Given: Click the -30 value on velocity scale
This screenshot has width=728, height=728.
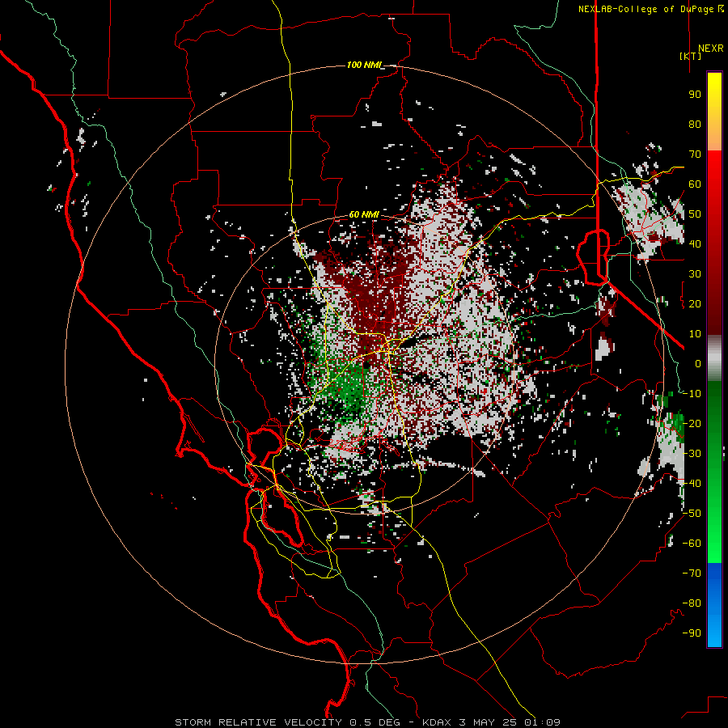Looking at the screenshot, I should point(692,454).
